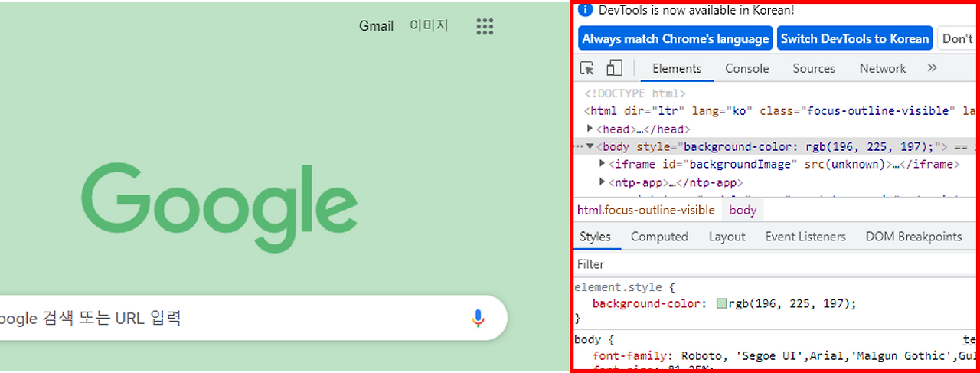Collapse the body element node

(x=590, y=146)
